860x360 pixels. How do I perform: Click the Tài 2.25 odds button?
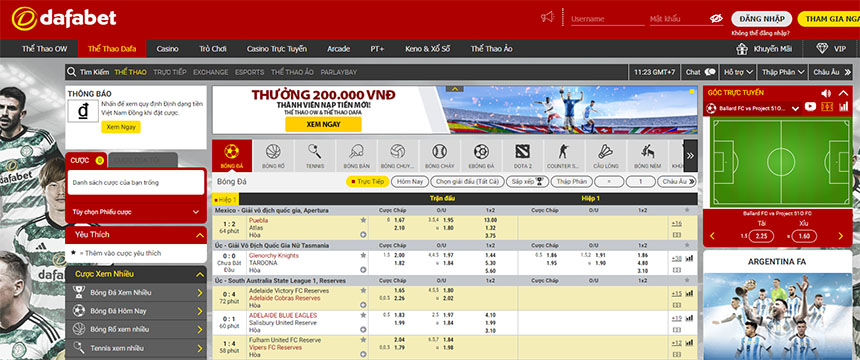(x=762, y=236)
